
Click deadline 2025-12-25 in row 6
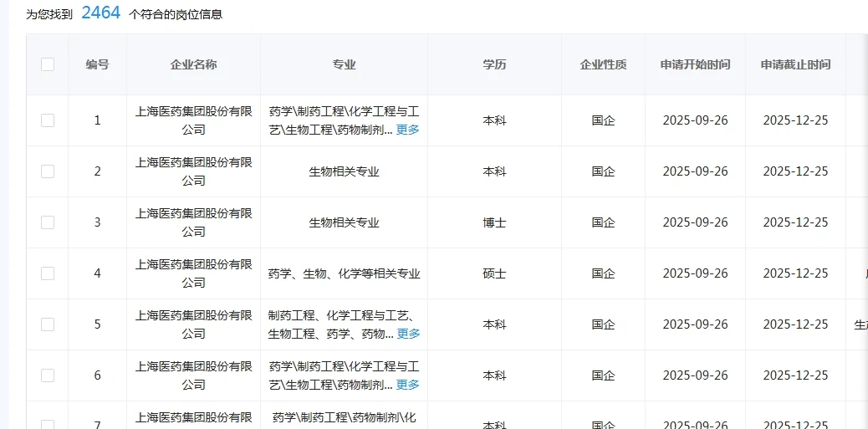click(795, 375)
